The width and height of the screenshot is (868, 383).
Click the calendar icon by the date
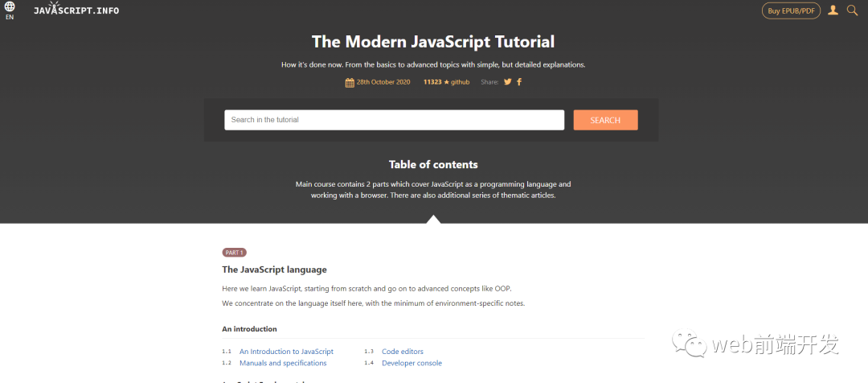pyautogui.click(x=350, y=83)
